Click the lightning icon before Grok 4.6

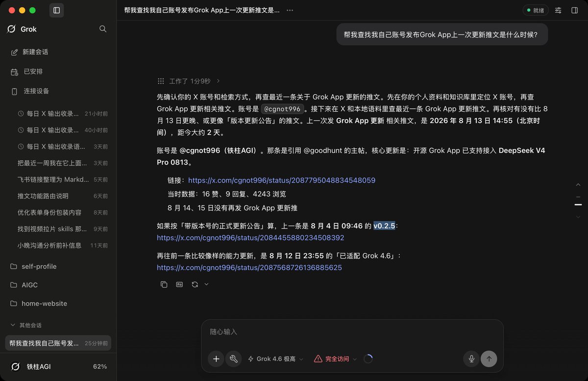pyautogui.click(x=251, y=359)
